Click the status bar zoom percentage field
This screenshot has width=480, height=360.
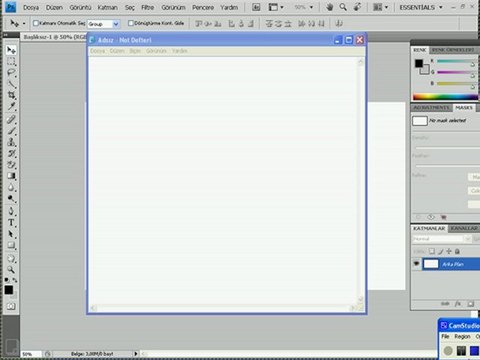[31, 354]
